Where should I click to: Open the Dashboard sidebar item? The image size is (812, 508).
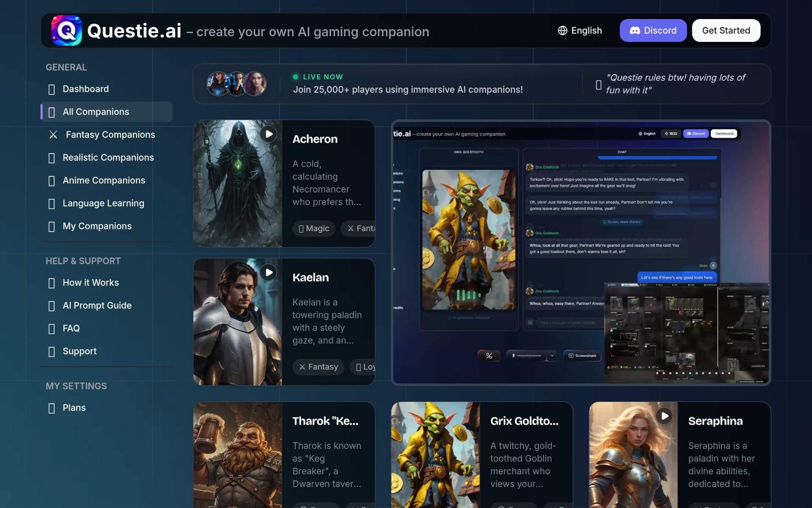(x=107, y=89)
